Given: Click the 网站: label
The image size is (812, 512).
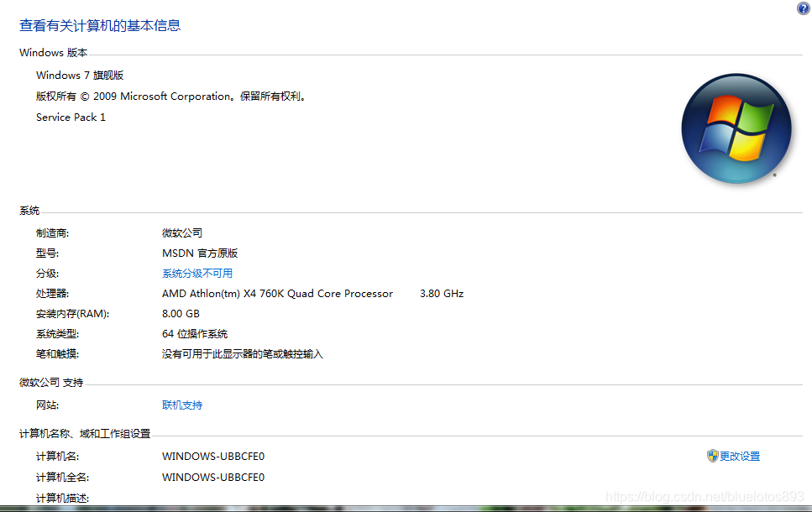Looking at the screenshot, I should [48, 405].
